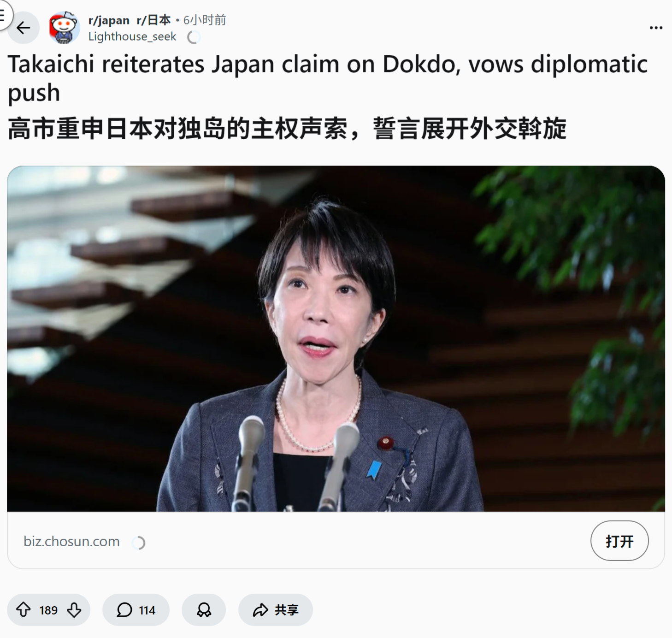Click the Chinese translated post title

287,128
